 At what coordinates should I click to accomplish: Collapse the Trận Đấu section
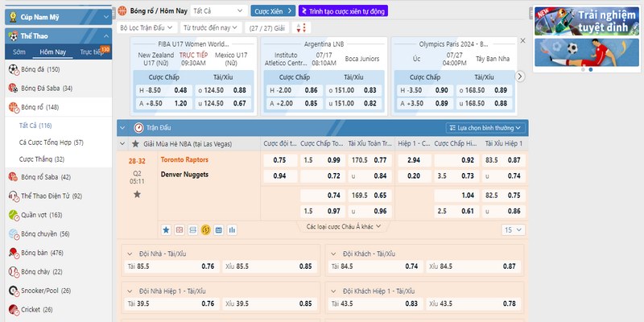coord(123,127)
